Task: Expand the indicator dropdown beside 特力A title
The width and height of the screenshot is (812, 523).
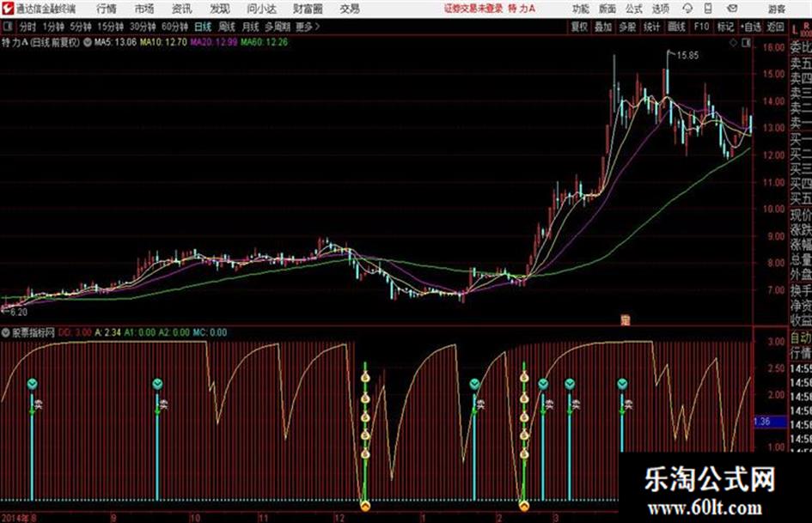Action: tap(87, 42)
